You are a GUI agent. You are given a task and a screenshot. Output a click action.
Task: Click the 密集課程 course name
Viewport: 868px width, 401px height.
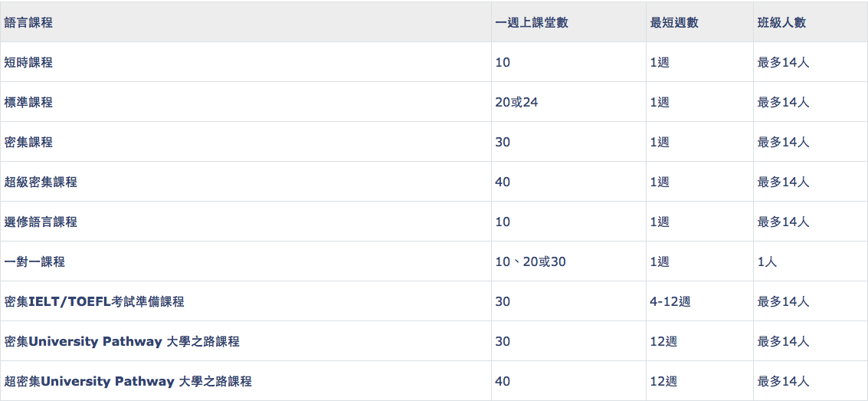pyautogui.click(x=29, y=143)
